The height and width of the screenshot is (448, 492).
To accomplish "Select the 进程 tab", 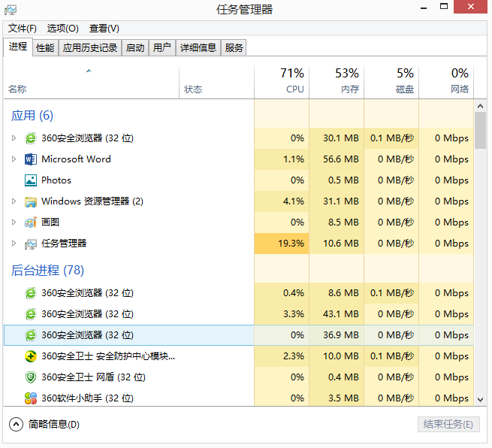I will click(x=18, y=47).
